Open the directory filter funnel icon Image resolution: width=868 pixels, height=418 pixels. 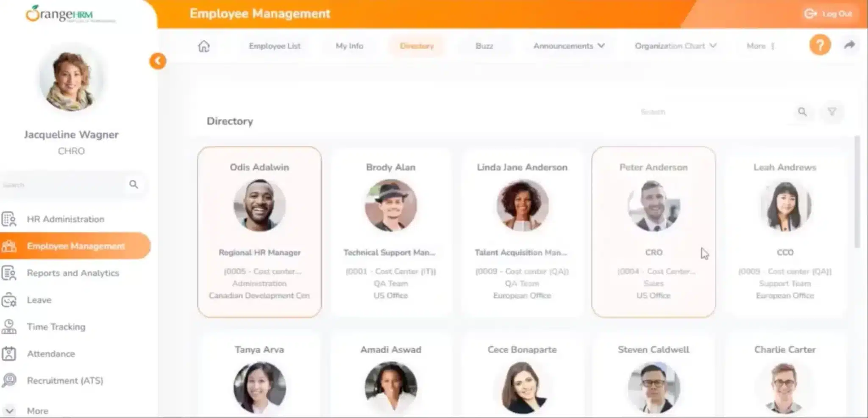point(832,112)
